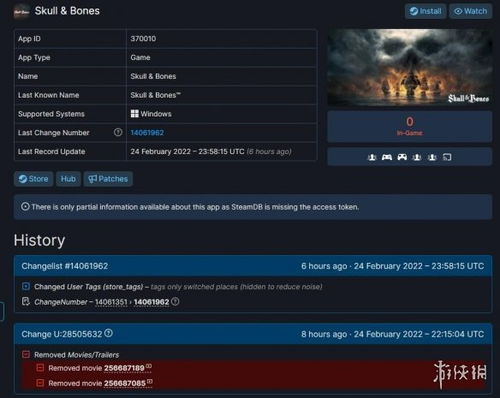Click the first controller icon in the features row
Image resolution: width=500 pixels, height=398 pixels.
tap(387, 157)
